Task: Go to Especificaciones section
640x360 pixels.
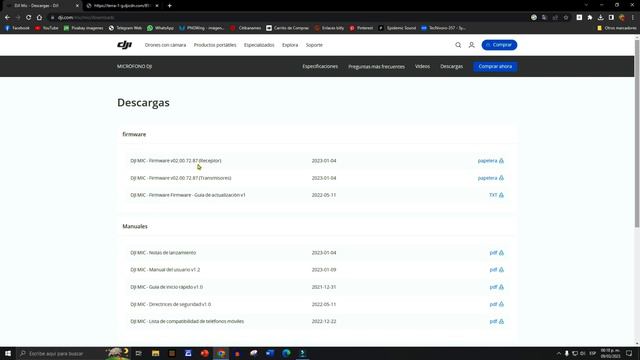Action: tap(320, 67)
